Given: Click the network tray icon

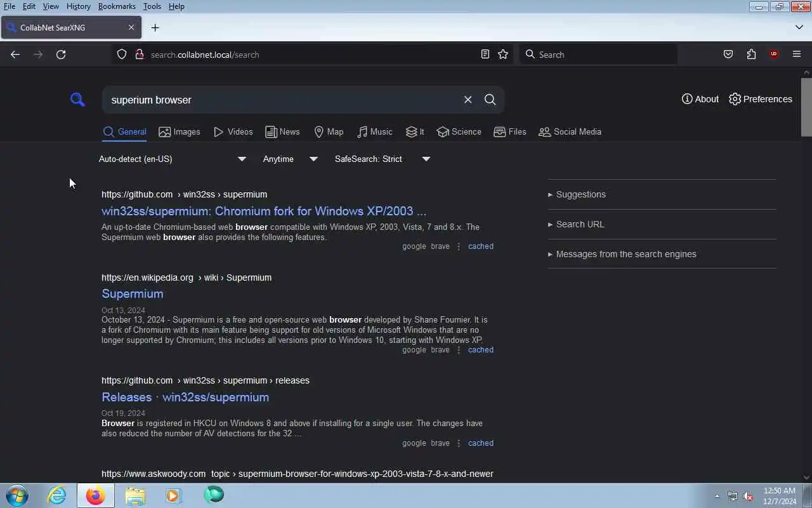Looking at the screenshot, I should click(733, 496).
